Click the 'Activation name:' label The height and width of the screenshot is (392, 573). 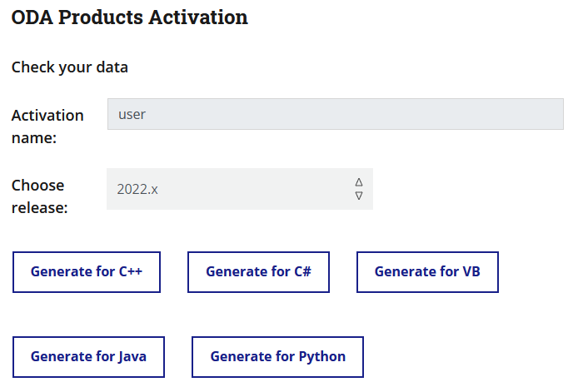pos(47,126)
